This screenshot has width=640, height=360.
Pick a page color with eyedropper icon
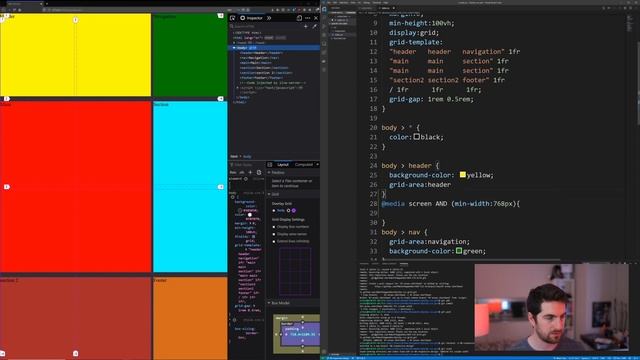pos(314,26)
